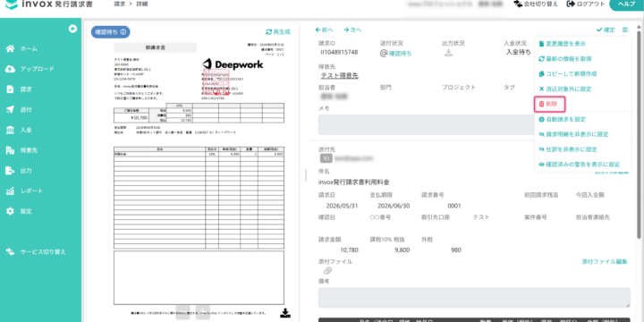Click the 外税 value 980
The width and height of the screenshot is (644, 322).
click(456, 250)
